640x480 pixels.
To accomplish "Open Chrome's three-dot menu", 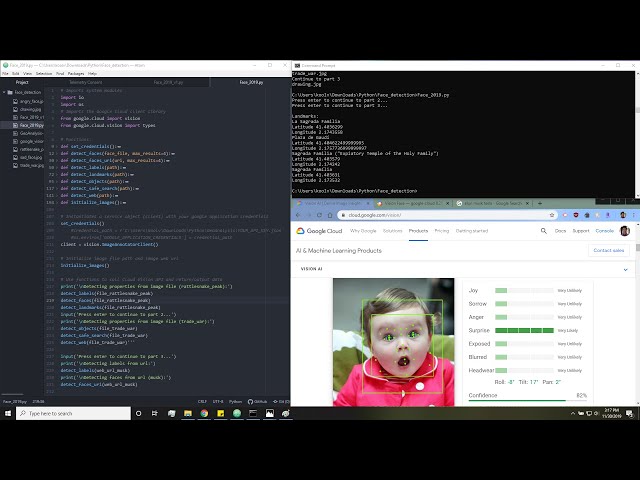I will point(633,215).
